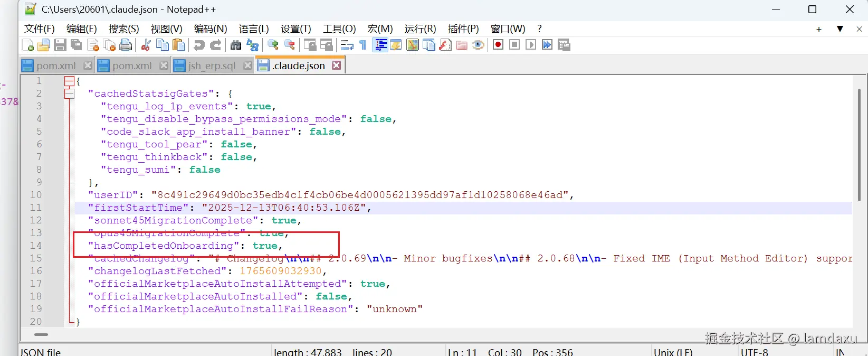Open the Function List panel

tap(445, 45)
